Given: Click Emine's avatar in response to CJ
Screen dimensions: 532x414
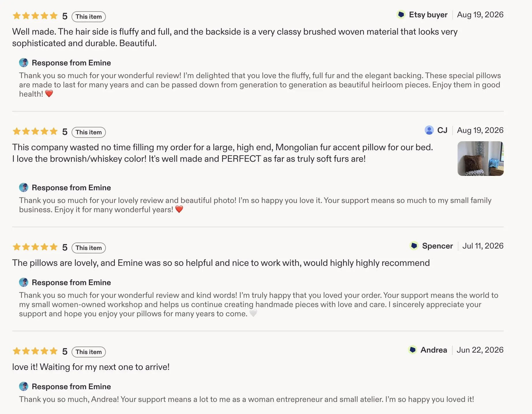Looking at the screenshot, I should point(24,187).
